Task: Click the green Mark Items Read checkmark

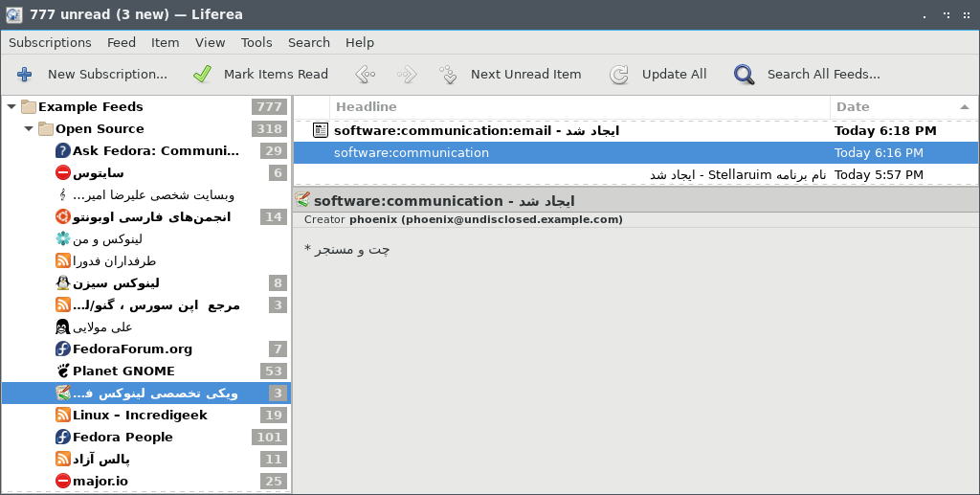Action: (x=201, y=75)
